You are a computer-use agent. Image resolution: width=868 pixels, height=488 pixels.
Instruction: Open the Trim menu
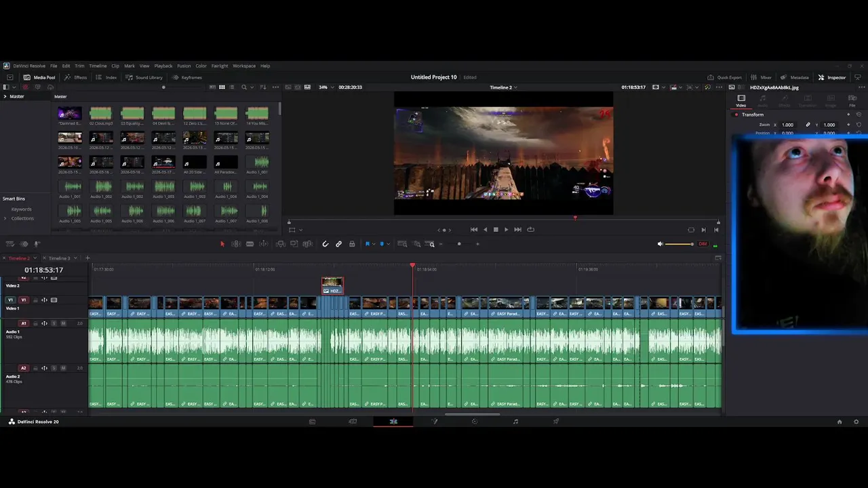coord(79,66)
